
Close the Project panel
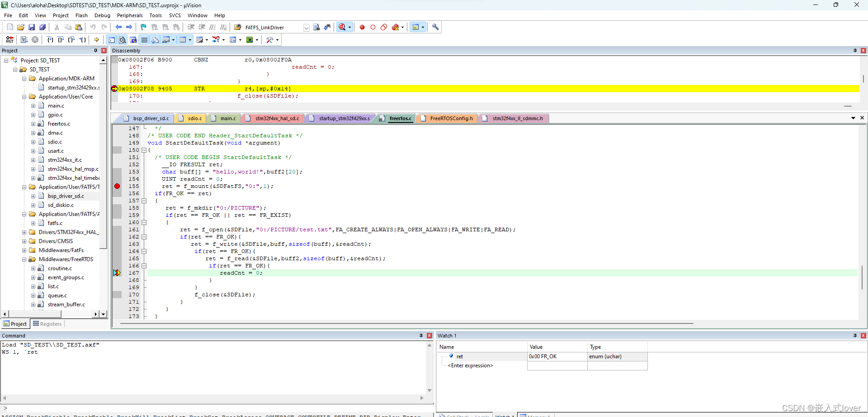pos(104,51)
